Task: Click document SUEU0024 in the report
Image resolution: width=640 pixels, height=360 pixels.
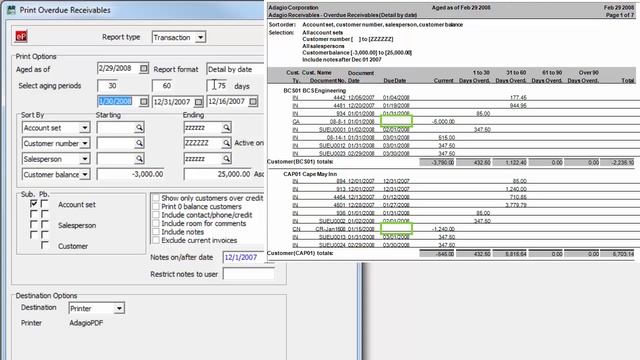Action: (x=332, y=245)
